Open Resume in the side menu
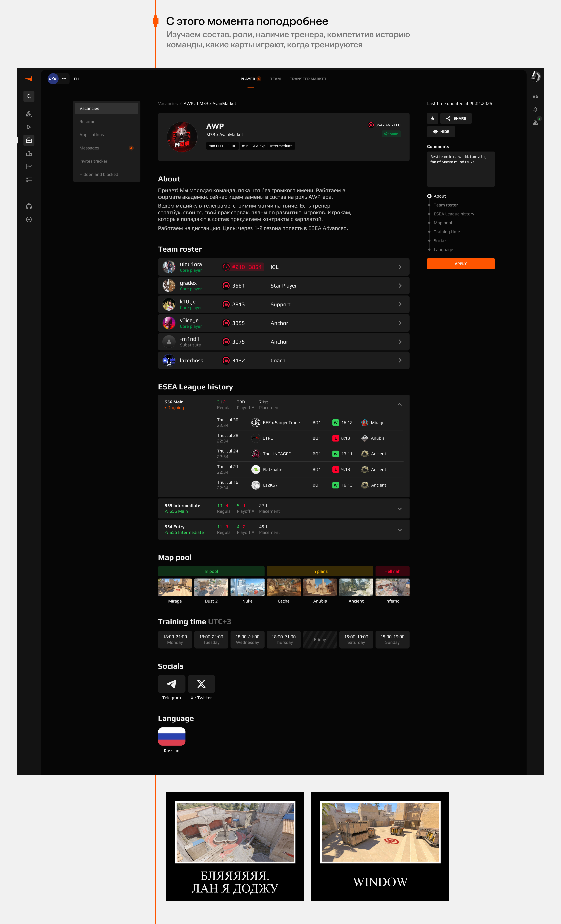Image resolution: width=561 pixels, height=924 pixels. click(x=106, y=121)
